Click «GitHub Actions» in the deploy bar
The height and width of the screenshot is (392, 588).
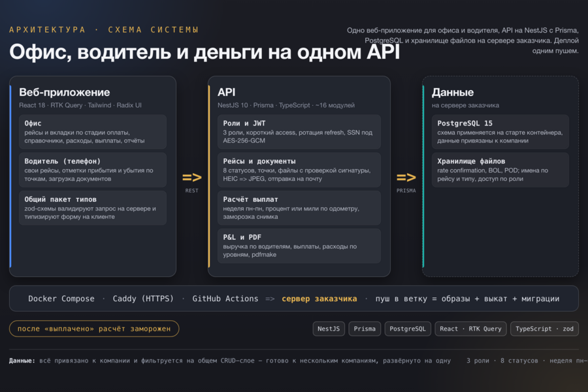tap(225, 299)
